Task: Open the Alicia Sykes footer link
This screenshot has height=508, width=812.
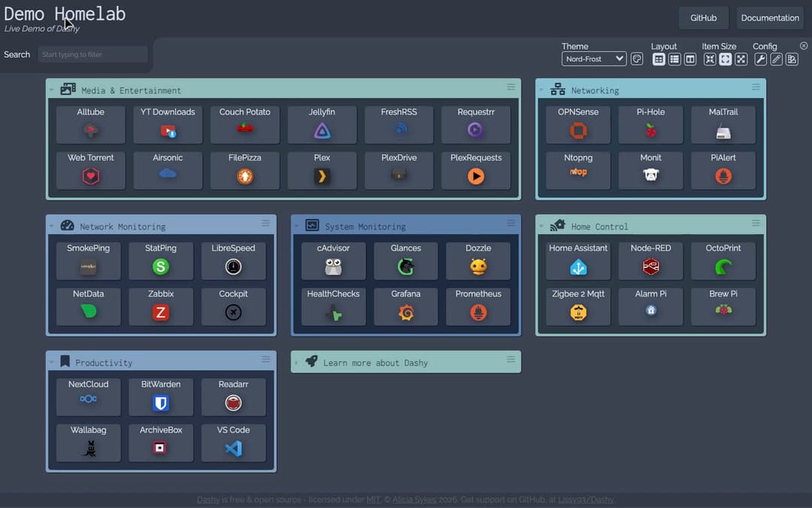Action: coord(414,500)
